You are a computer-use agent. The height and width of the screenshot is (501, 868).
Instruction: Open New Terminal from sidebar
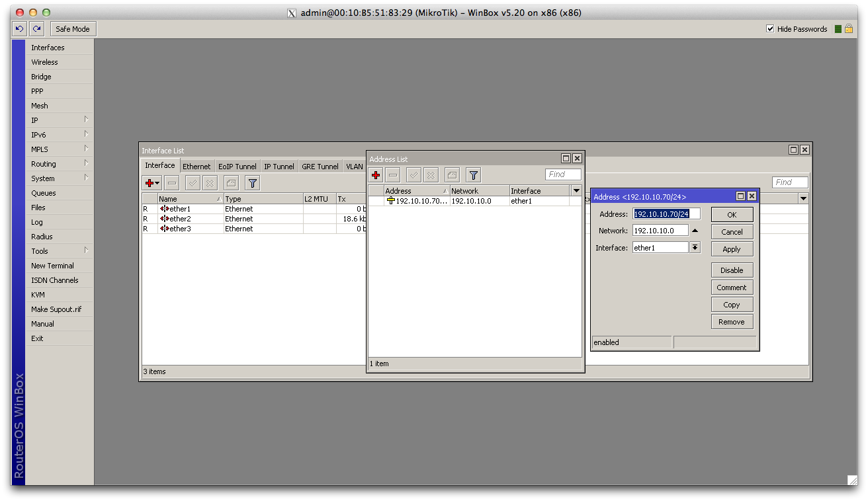(52, 266)
